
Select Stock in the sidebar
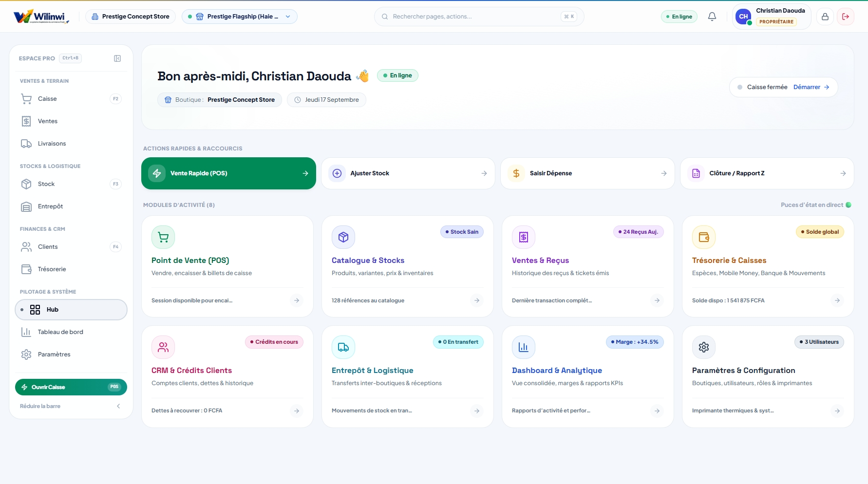pyautogui.click(x=71, y=184)
